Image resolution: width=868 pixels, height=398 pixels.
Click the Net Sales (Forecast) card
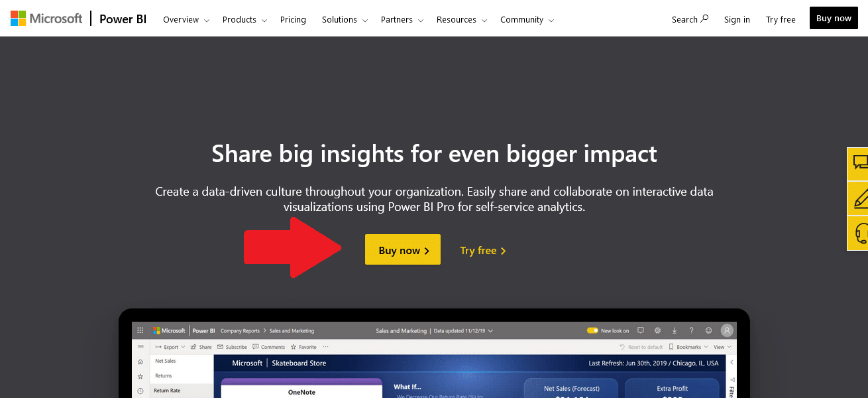pyautogui.click(x=571, y=388)
